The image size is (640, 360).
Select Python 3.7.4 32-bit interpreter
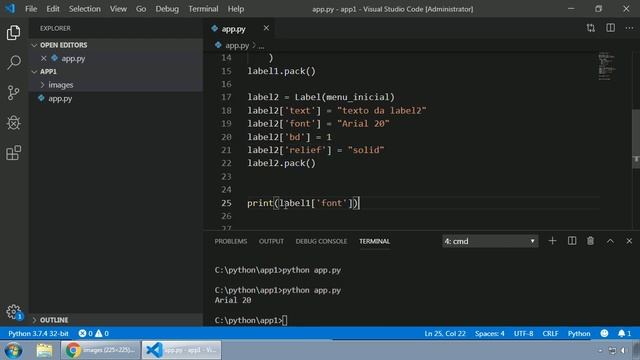click(x=38, y=333)
